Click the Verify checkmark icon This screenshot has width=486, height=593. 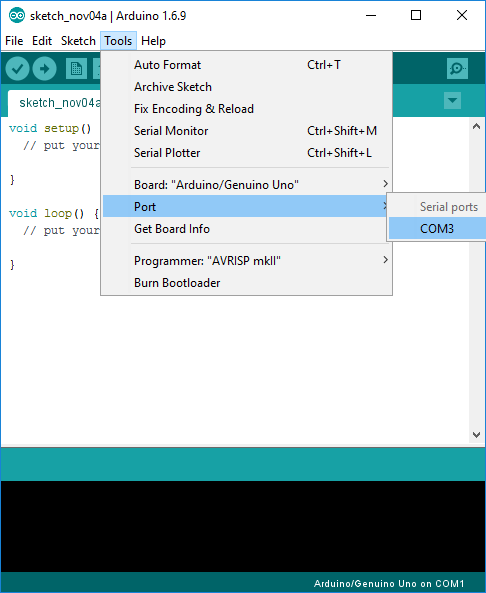(17, 68)
